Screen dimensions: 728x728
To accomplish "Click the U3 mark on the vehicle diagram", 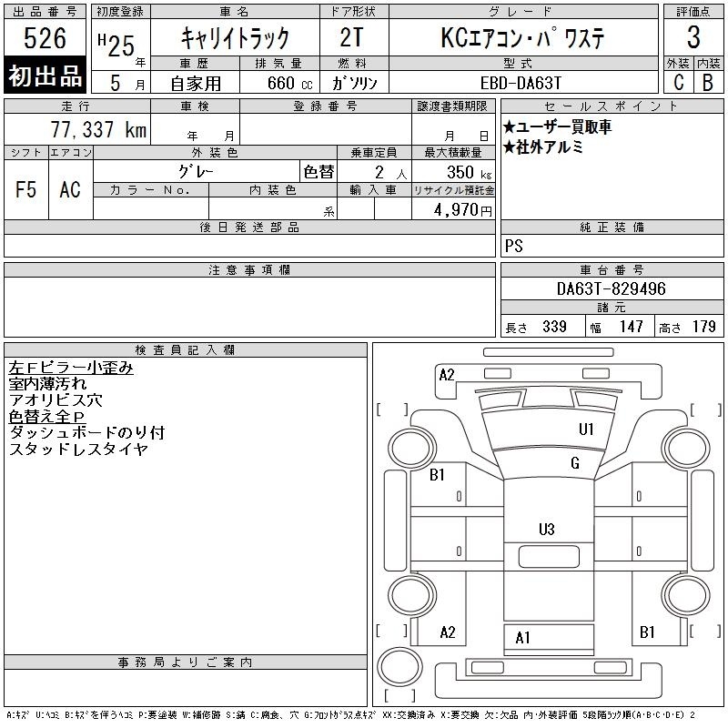I will click(x=547, y=529).
